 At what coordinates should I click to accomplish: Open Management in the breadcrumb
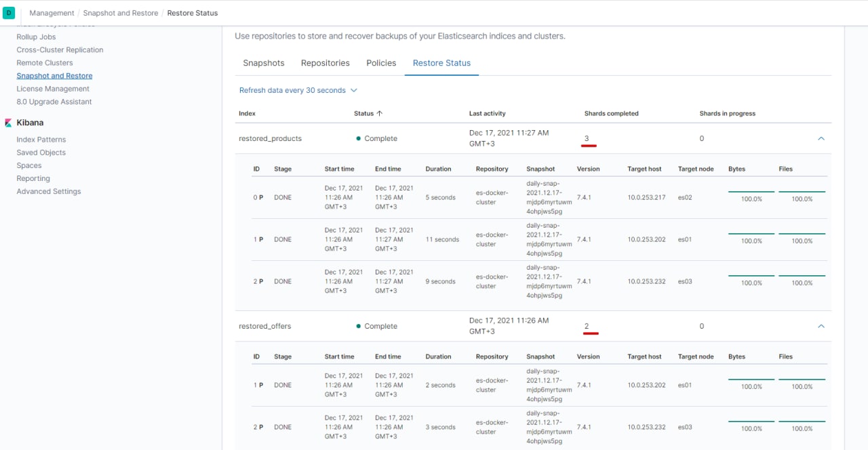pyautogui.click(x=52, y=13)
